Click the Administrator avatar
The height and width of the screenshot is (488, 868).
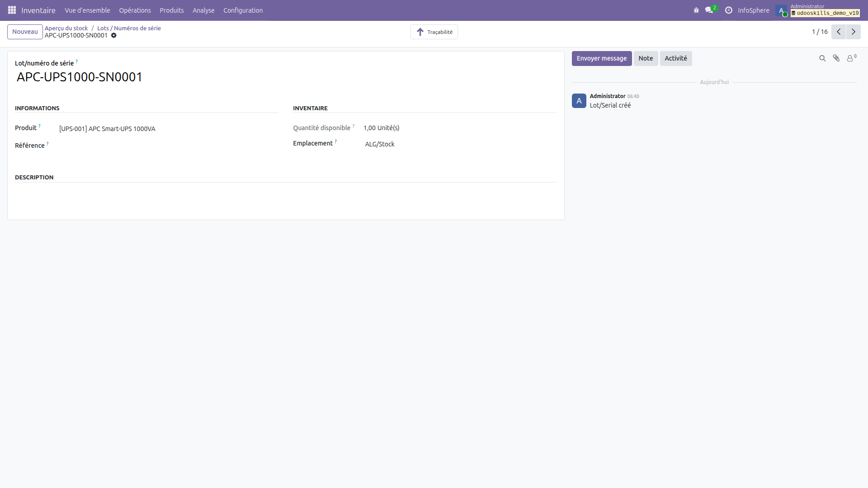[782, 10]
